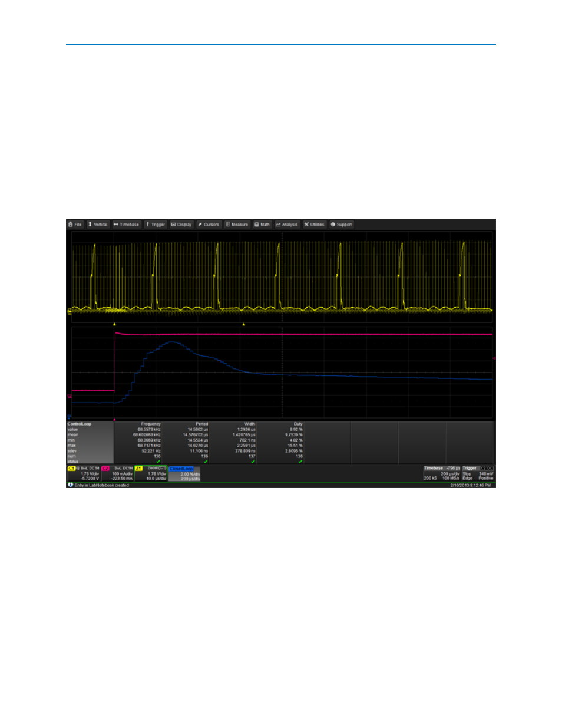
Task: Open the Utilities menu
Action: pyautogui.click(x=314, y=225)
